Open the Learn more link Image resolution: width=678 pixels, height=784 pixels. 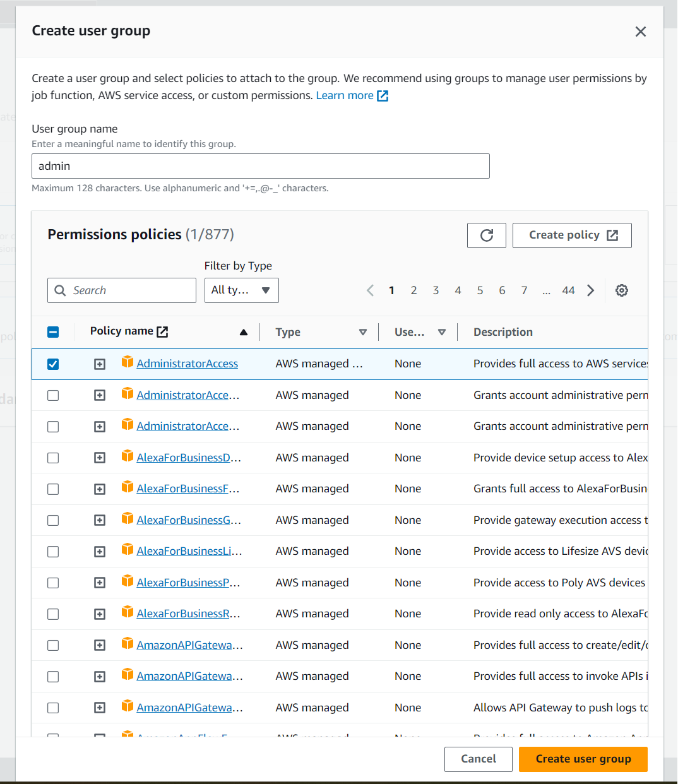pyautogui.click(x=345, y=95)
